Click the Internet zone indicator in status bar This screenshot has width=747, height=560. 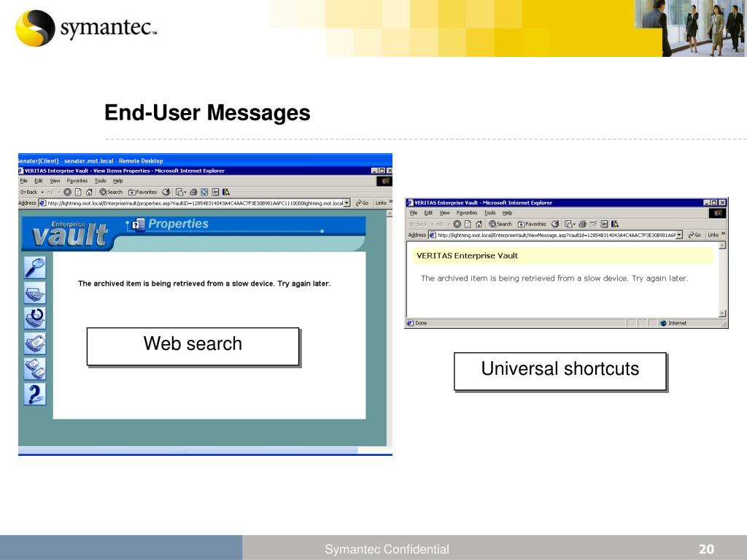[x=673, y=323]
